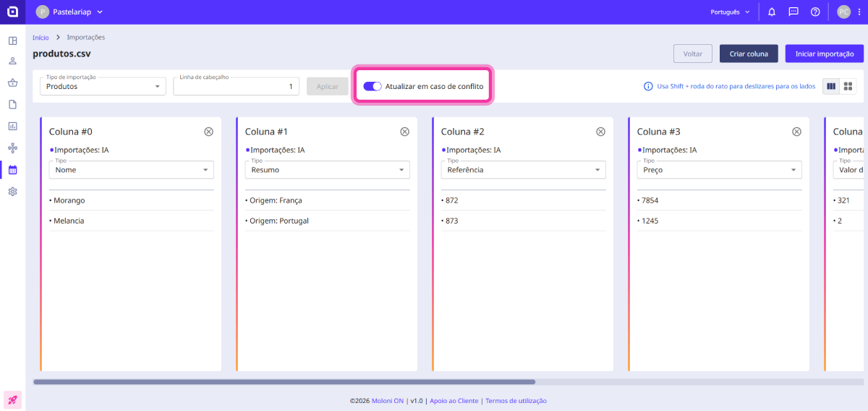This screenshot has width=868, height=411.
Task: Open the Tipo dropdown showing Resumo
Action: (x=327, y=170)
